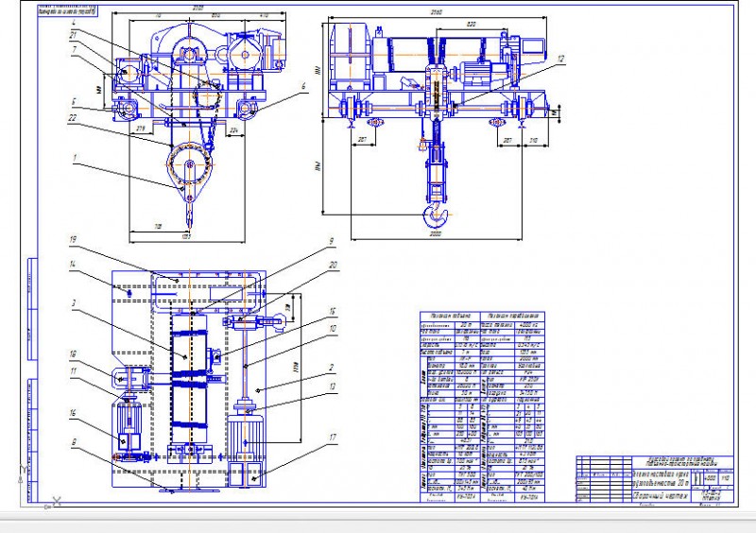Select position callout 10 in plan view
The height and width of the screenshot is (533, 756).
(x=333, y=329)
